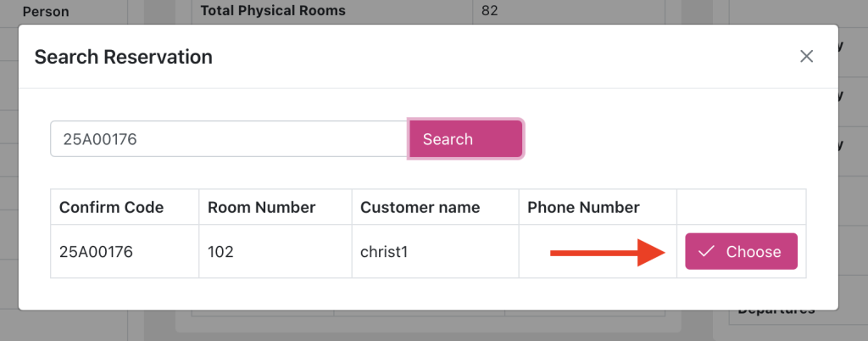Viewport: 868px width, 341px height.
Task: Click the 82 rooms value
Action: [489, 11]
